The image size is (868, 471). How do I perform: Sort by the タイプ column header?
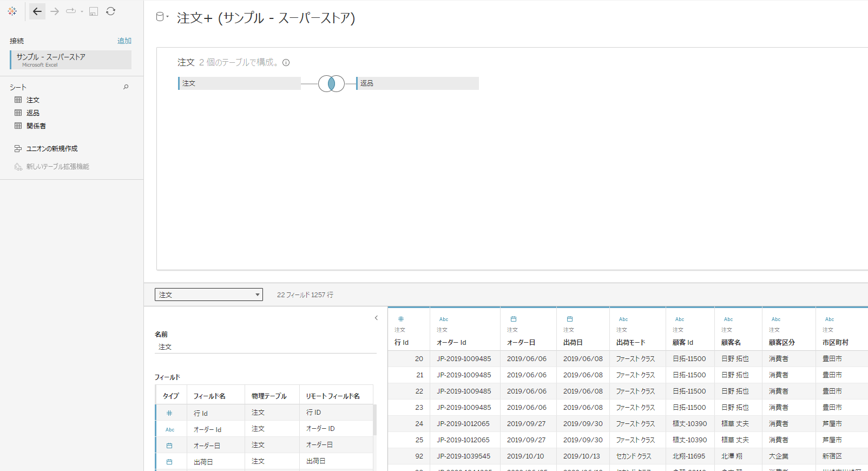click(x=171, y=396)
